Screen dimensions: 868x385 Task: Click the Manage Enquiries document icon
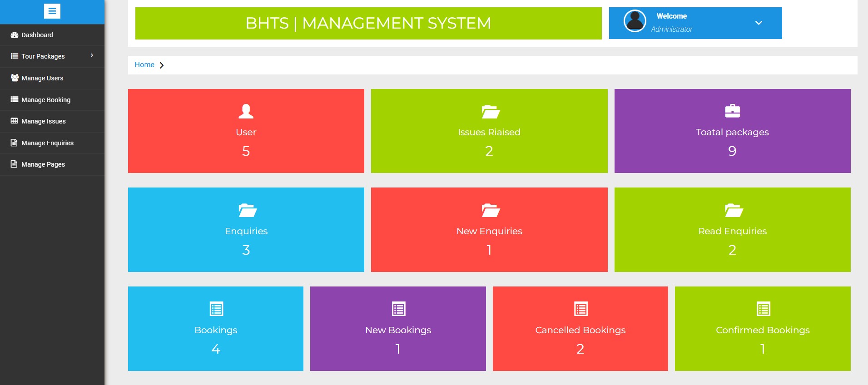click(14, 143)
